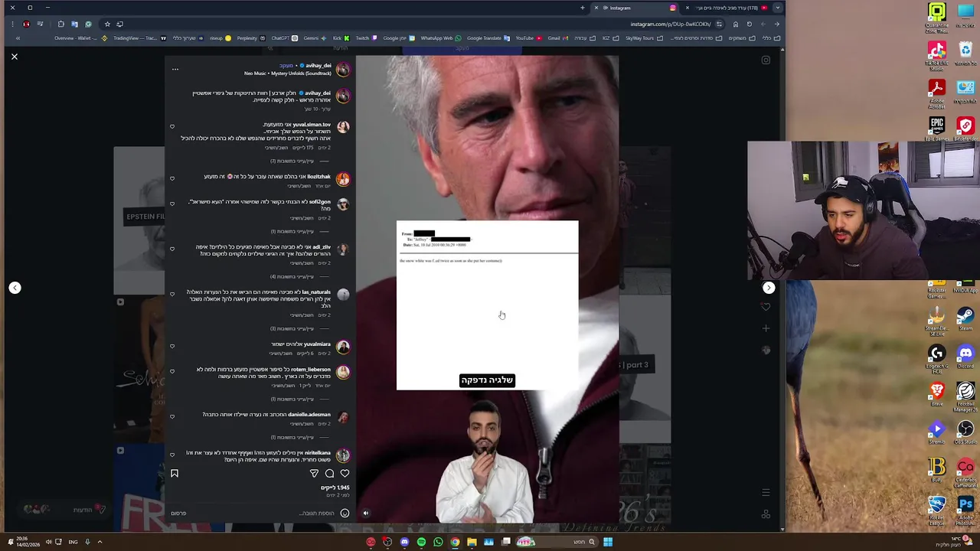Like the adi_zilv comment

[x=172, y=249]
